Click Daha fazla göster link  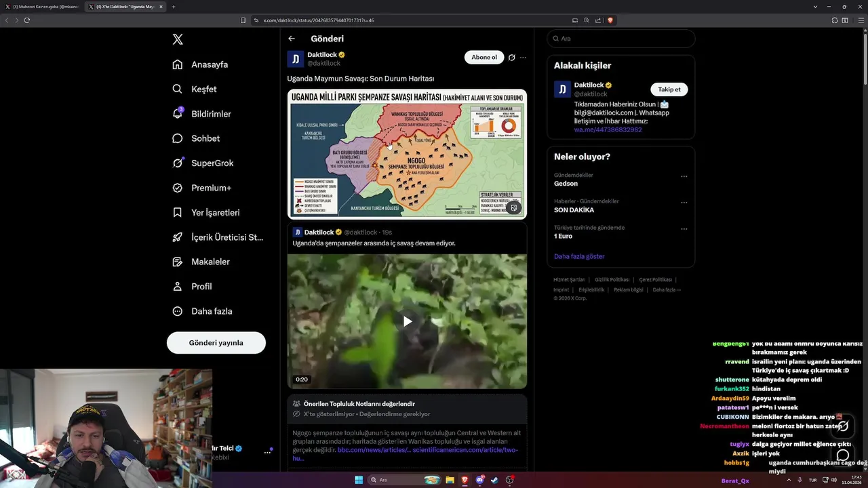[579, 256]
